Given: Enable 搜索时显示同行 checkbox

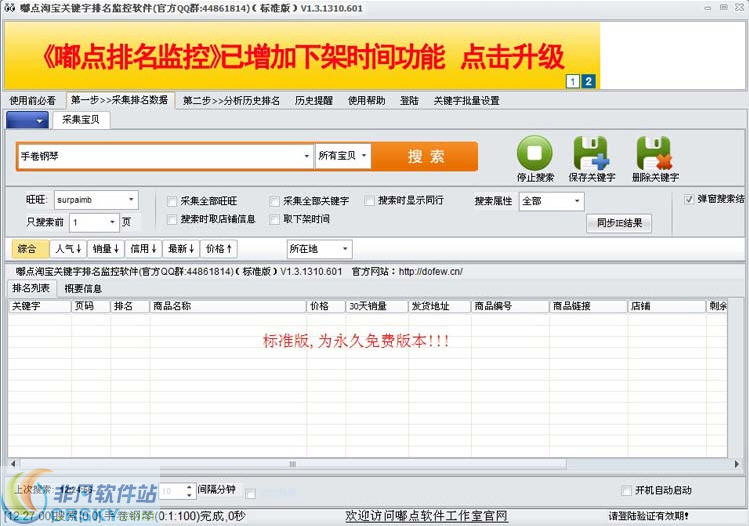Looking at the screenshot, I should [x=369, y=201].
